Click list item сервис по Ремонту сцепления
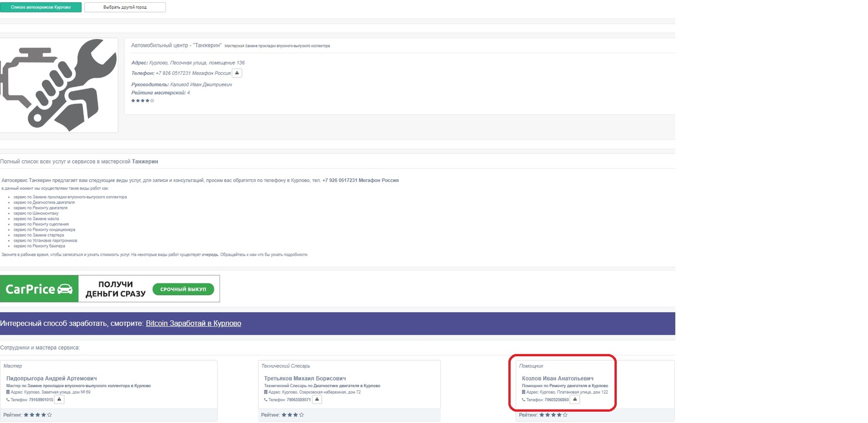 41,224
